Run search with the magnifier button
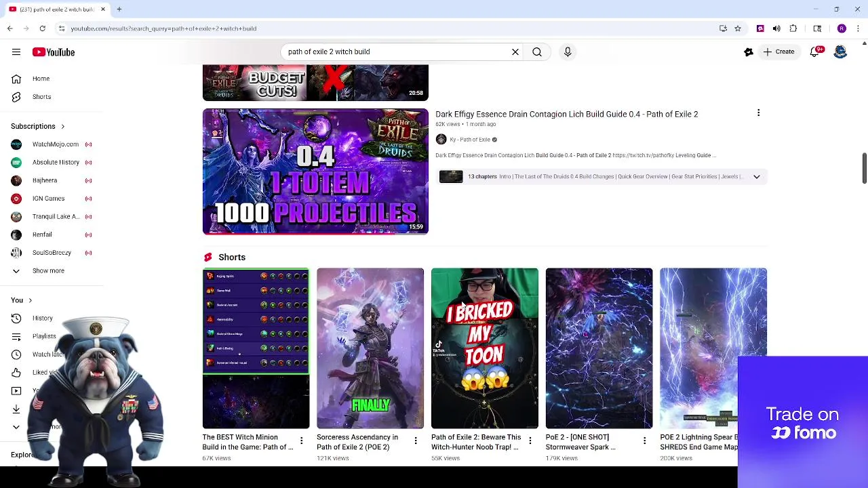Screen dimensions: 868x488 pos(537,52)
